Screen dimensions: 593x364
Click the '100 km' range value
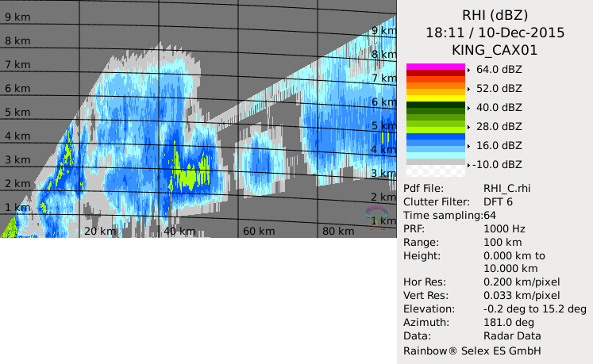[503, 243]
